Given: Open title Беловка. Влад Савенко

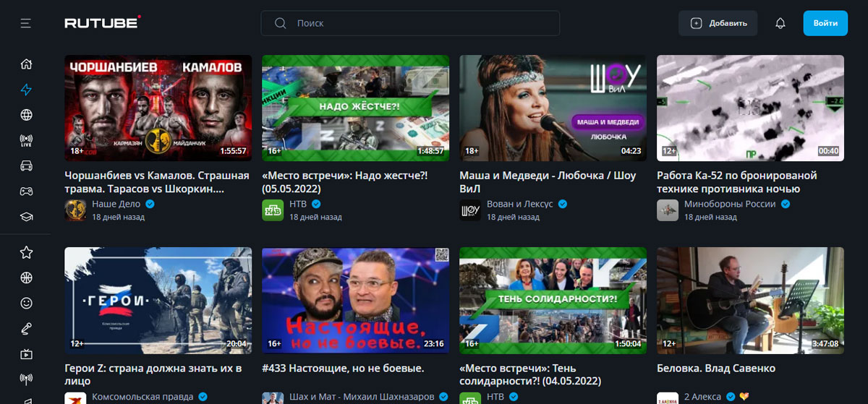Looking at the screenshot, I should 716,369.
